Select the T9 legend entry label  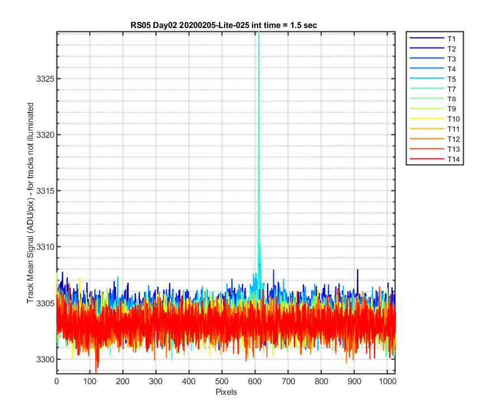point(451,109)
